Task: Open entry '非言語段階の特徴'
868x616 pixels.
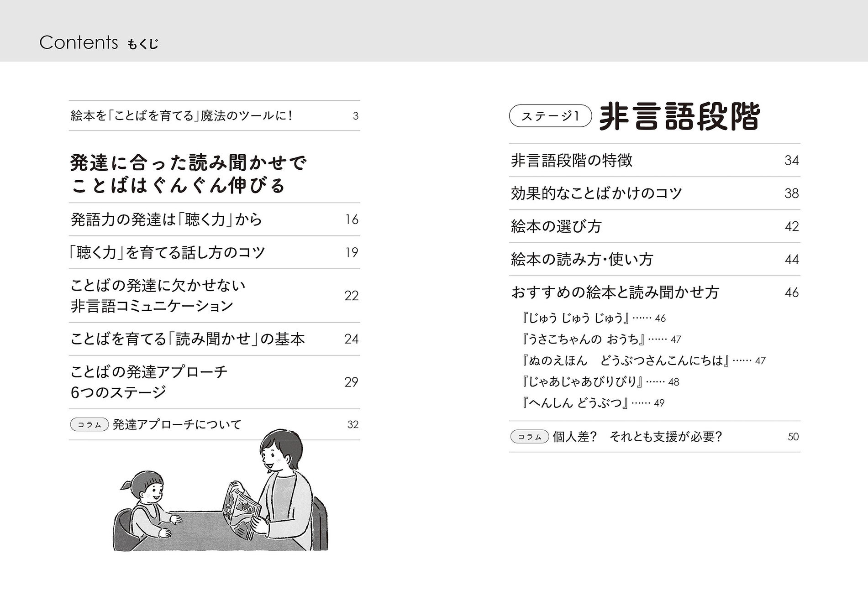Action: (572, 161)
